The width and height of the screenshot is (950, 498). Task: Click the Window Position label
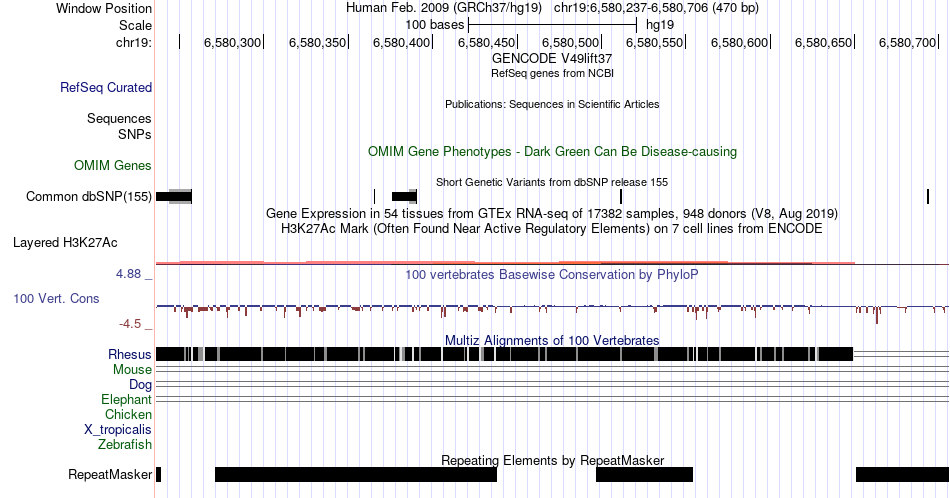(x=104, y=8)
